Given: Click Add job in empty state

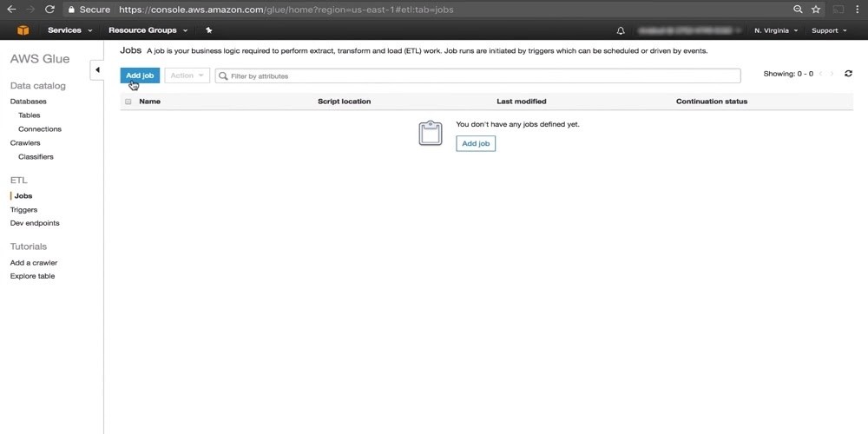Looking at the screenshot, I should click(x=476, y=143).
